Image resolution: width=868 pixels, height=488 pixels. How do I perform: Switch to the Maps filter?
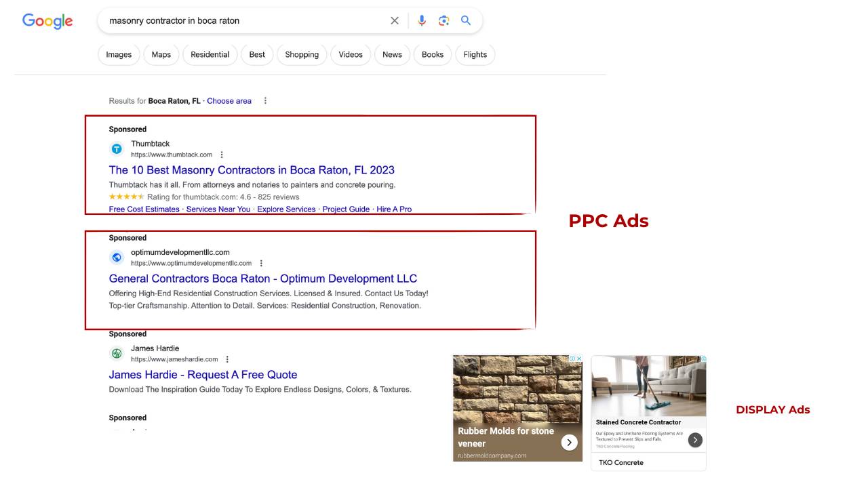point(161,55)
